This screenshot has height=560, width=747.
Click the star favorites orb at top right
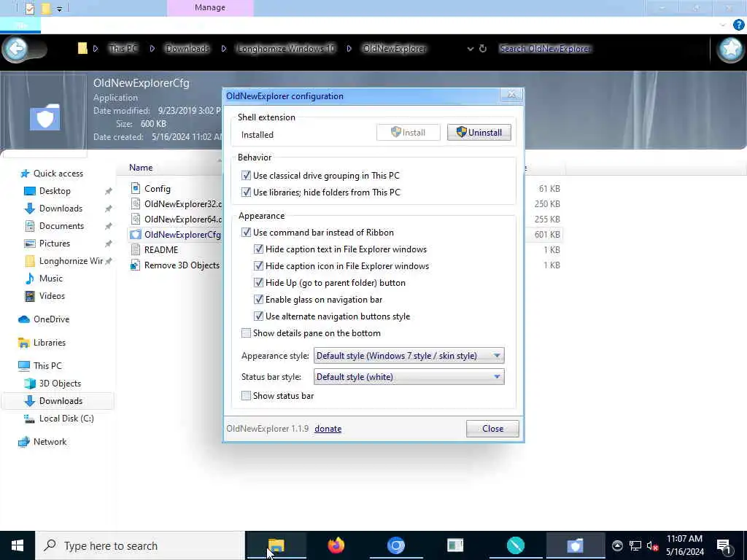[730, 49]
